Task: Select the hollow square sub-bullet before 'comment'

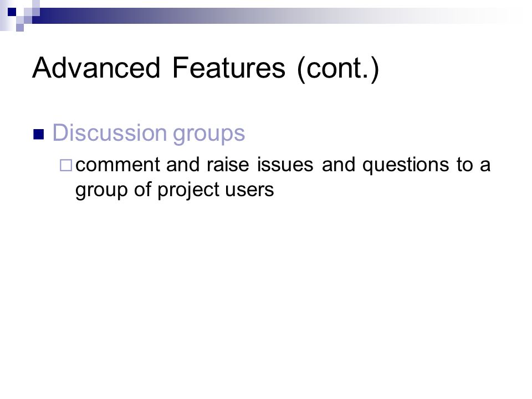Action: (66, 165)
